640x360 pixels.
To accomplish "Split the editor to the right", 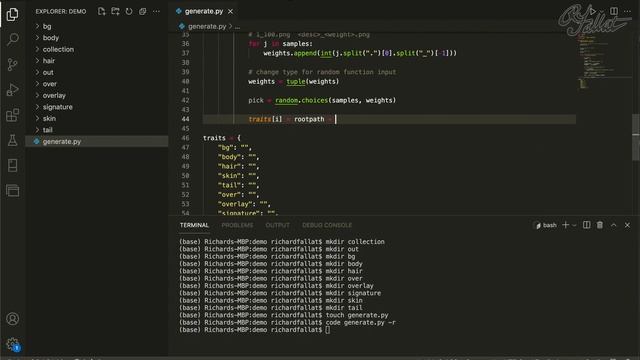I will pos(613,11).
